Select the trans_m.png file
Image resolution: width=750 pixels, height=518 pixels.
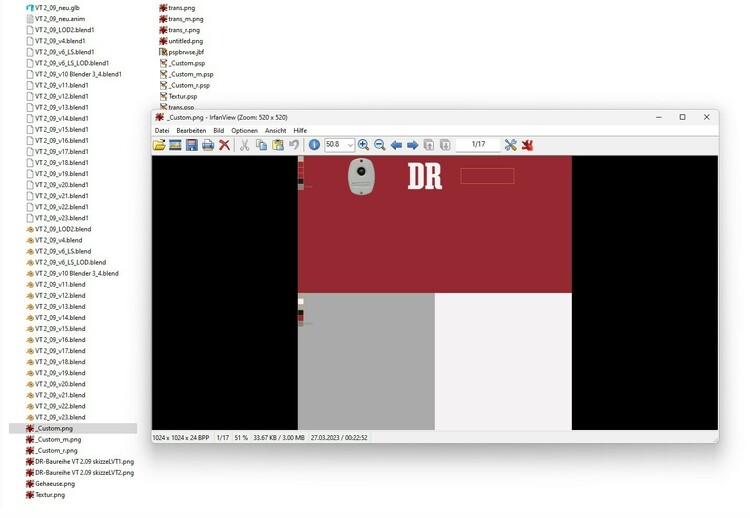[186, 19]
